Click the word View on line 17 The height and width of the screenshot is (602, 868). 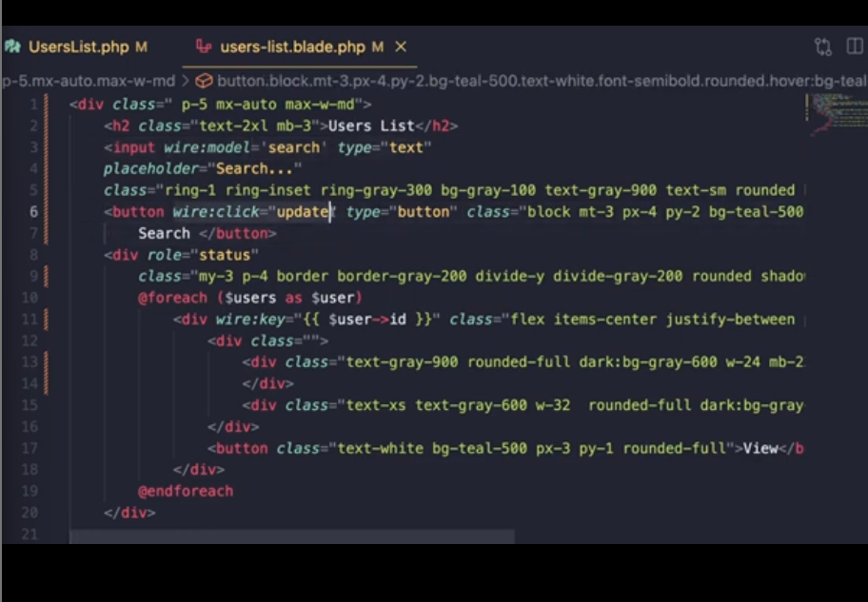(x=760, y=448)
